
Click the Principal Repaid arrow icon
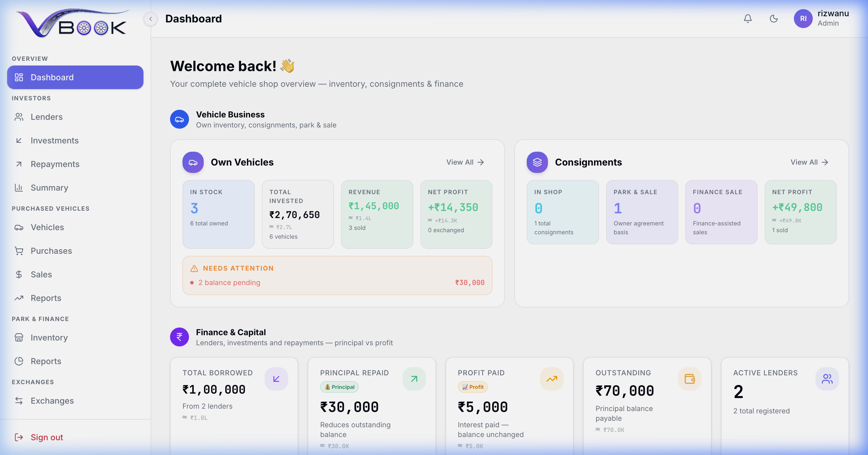[414, 379]
